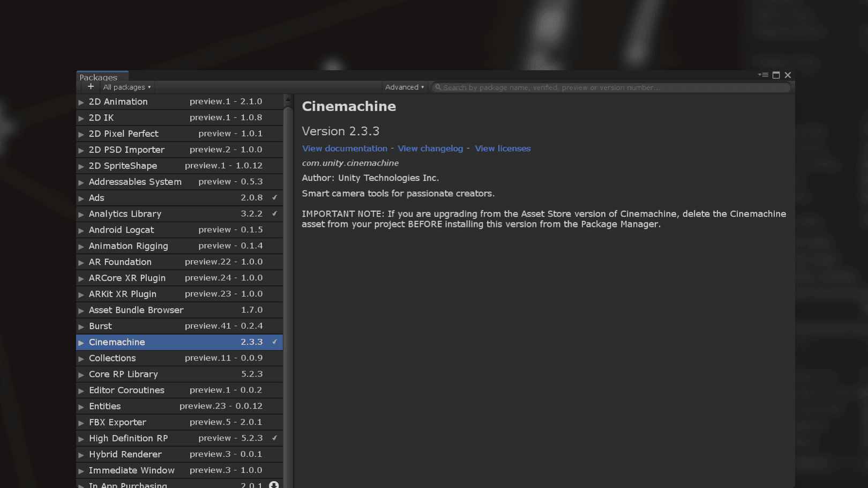Viewport: 868px width, 488px height.
Task: Focus the package search field
Action: tap(611, 87)
